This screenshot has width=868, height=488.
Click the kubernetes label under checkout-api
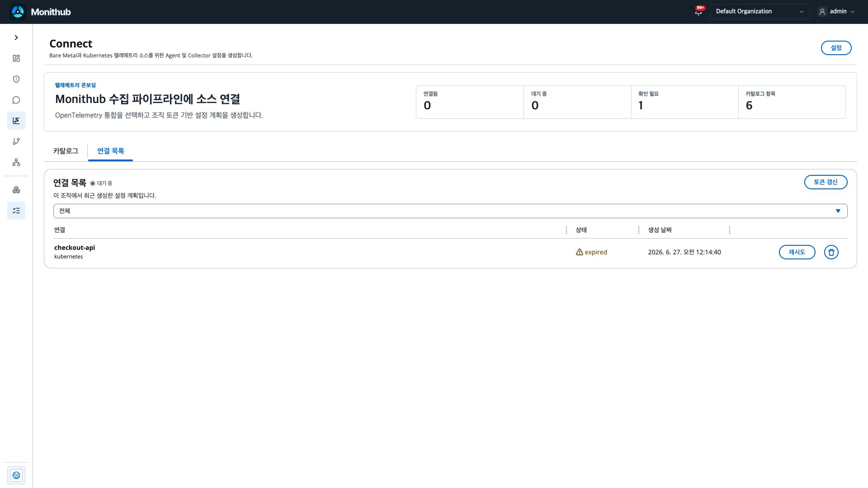68,257
